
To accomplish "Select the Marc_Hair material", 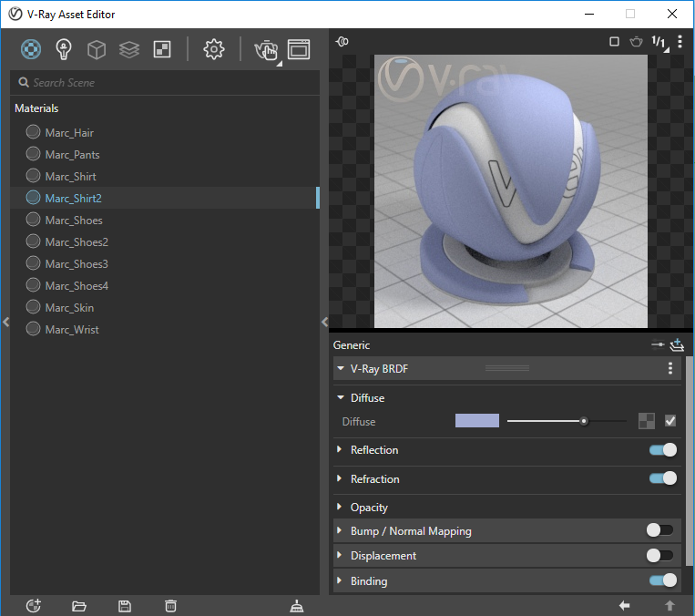I will [165, 132].
